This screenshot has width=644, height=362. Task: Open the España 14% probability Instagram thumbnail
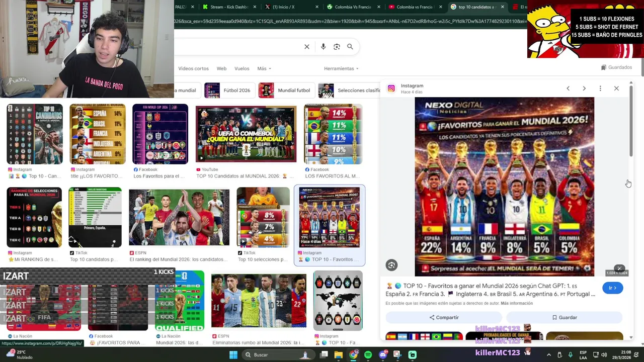(98, 134)
